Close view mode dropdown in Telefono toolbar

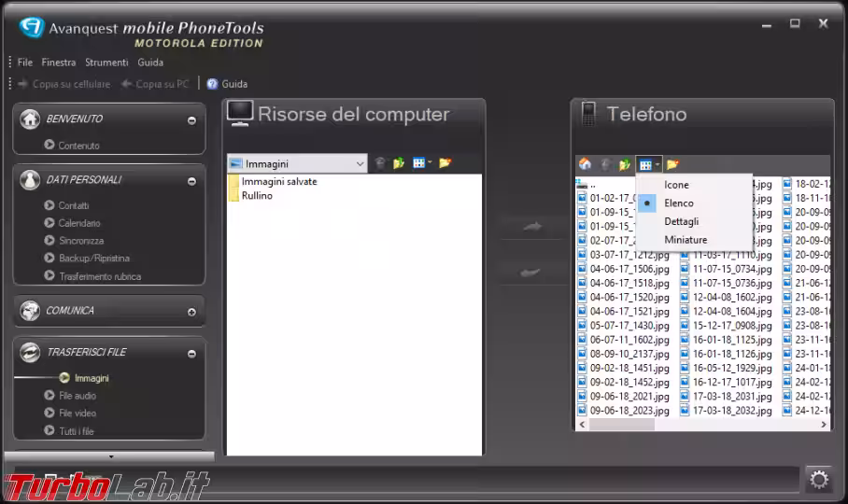pos(649,165)
